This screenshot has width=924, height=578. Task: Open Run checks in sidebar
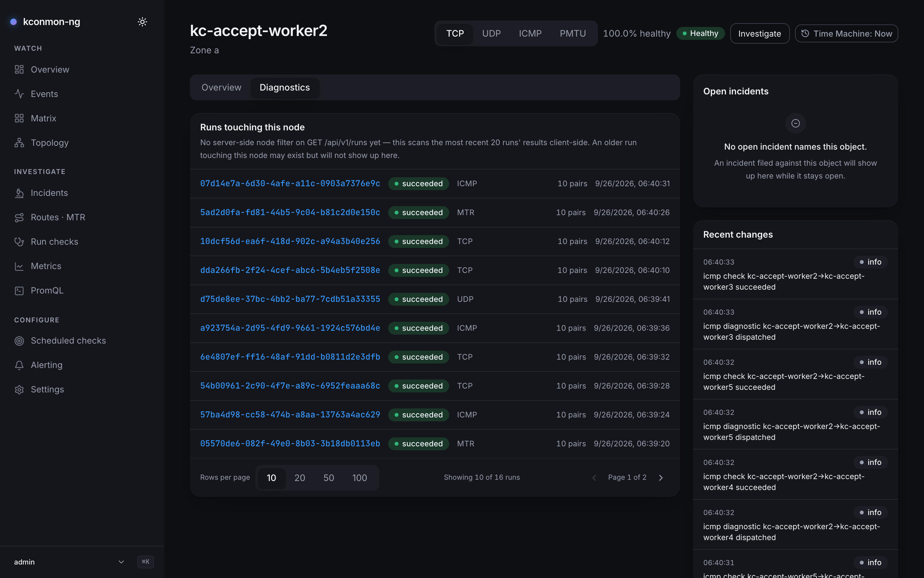click(82, 241)
